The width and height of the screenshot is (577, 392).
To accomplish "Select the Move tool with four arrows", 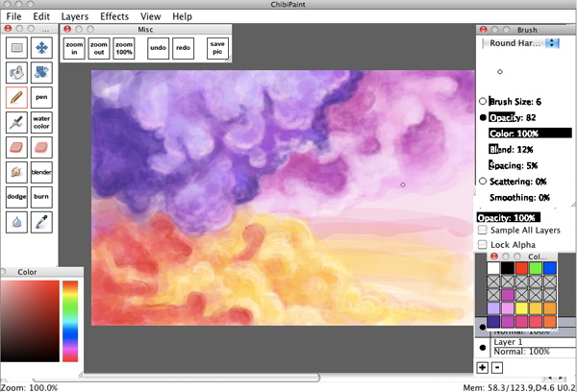I will (x=41, y=48).
